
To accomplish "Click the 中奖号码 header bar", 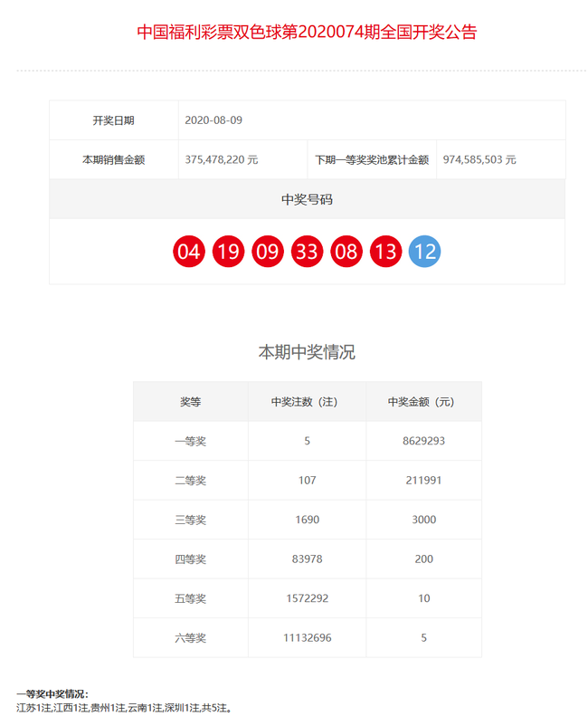I will pyautogui.click(x=307, y=199).
